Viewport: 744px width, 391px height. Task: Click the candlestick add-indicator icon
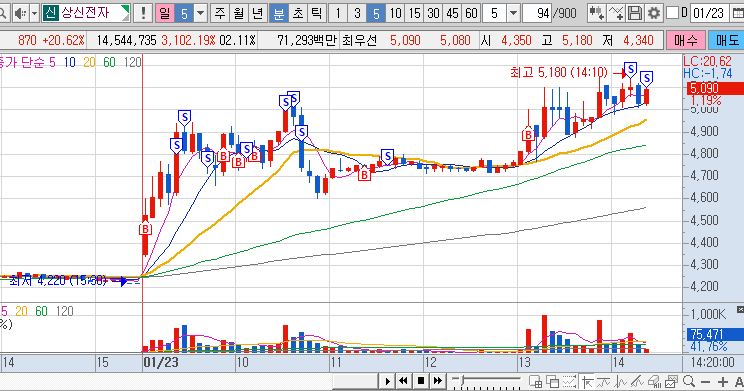(596, 13)
